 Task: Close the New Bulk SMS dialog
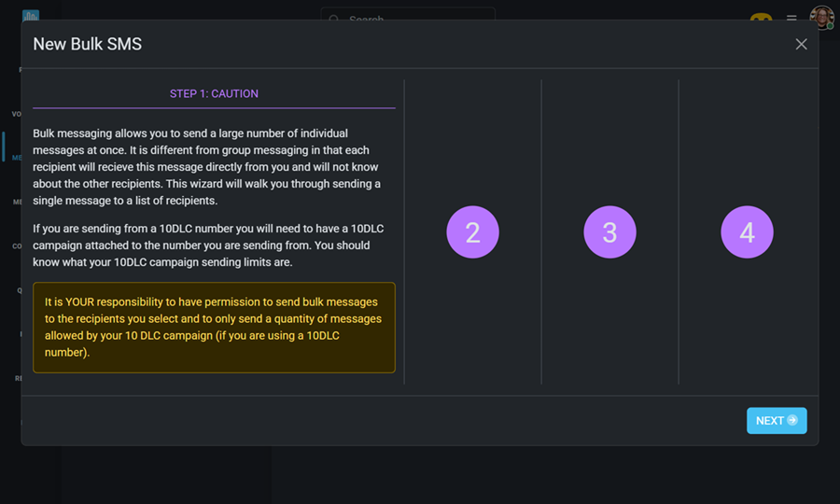click(801, 44)
